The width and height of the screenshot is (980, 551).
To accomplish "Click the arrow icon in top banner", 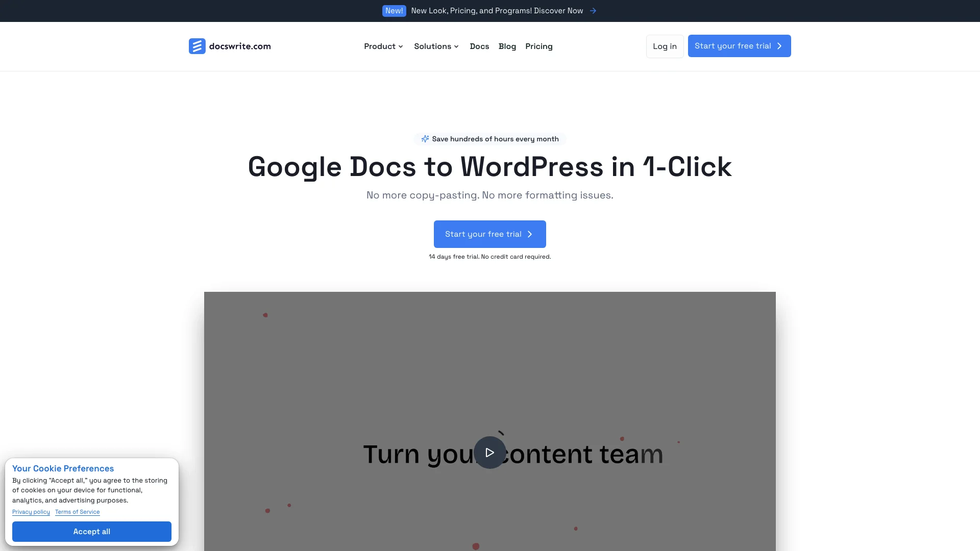I will (593, 11).
